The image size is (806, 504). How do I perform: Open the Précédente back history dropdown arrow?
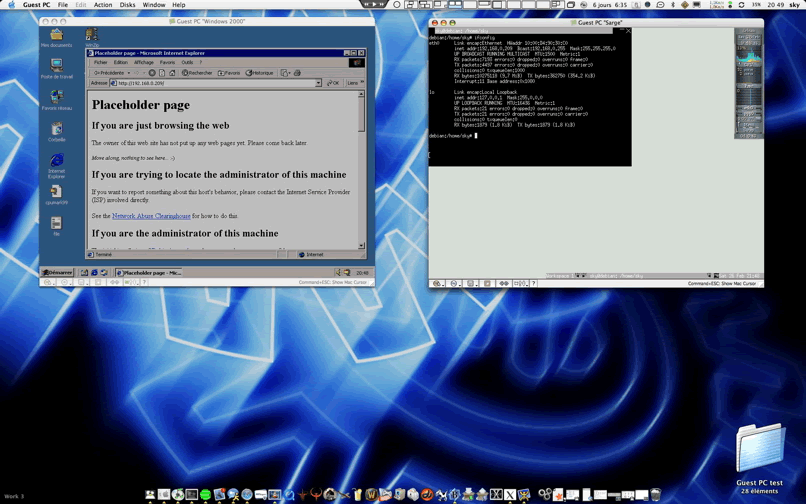129,73
